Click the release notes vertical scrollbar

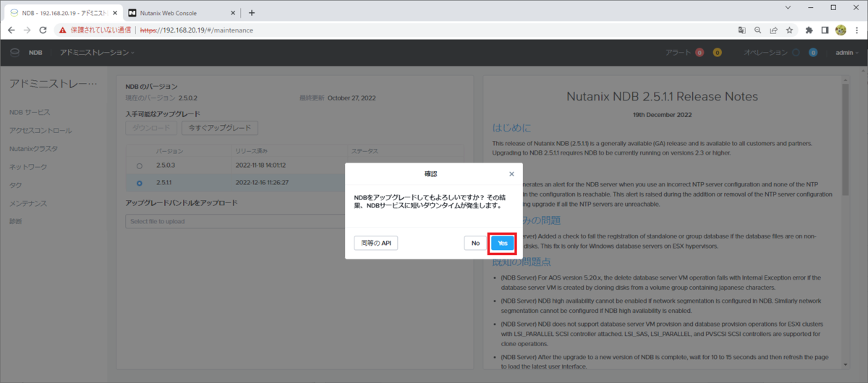click(845, 139)
